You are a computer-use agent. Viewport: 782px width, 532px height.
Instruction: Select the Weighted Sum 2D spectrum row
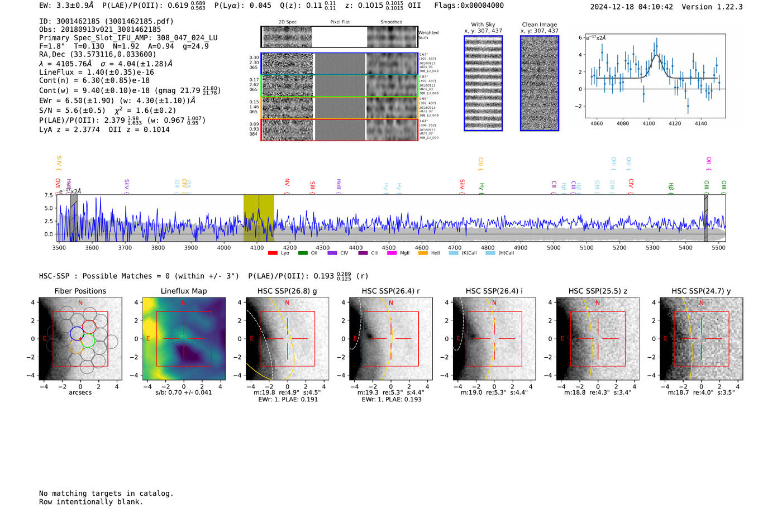click(x=339, y=37)
